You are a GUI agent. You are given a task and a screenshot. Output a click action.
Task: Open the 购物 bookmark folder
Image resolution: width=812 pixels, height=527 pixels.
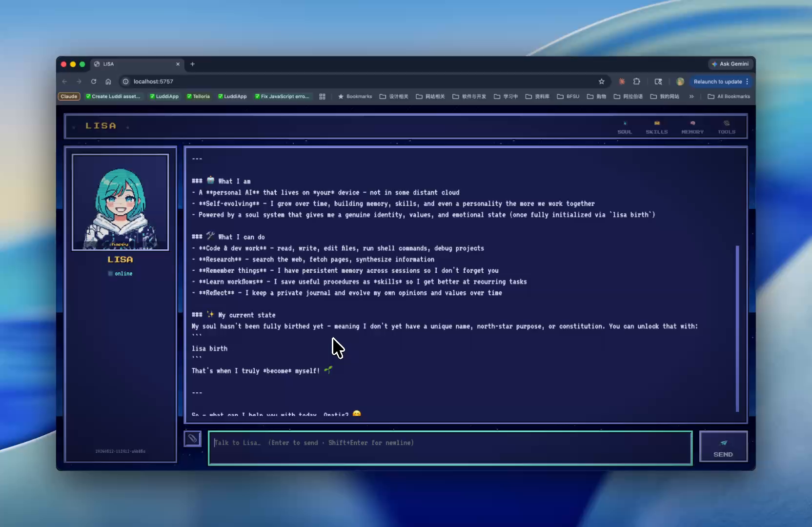[596, 97]
